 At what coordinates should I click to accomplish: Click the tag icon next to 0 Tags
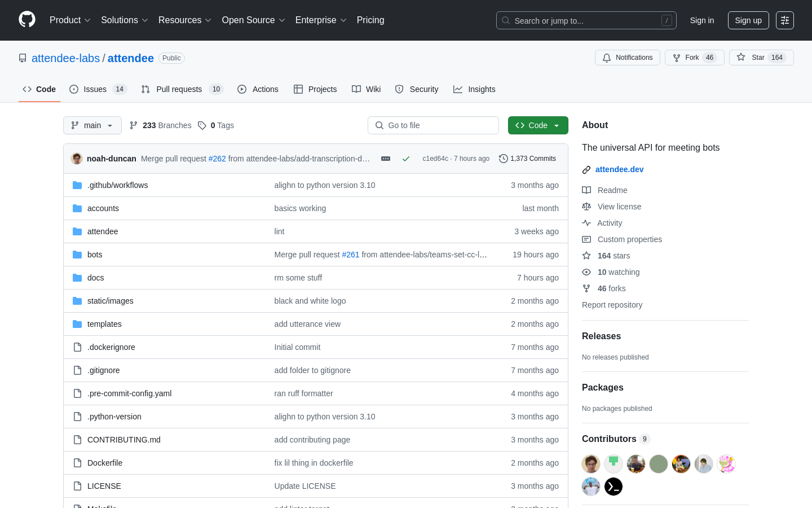pyautogui.click(x=202, y=125)
